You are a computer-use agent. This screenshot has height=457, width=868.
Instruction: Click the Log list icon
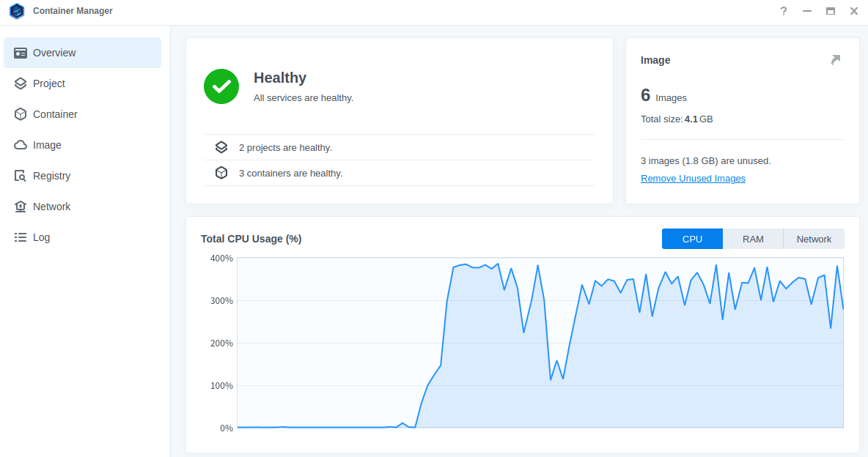21,237
